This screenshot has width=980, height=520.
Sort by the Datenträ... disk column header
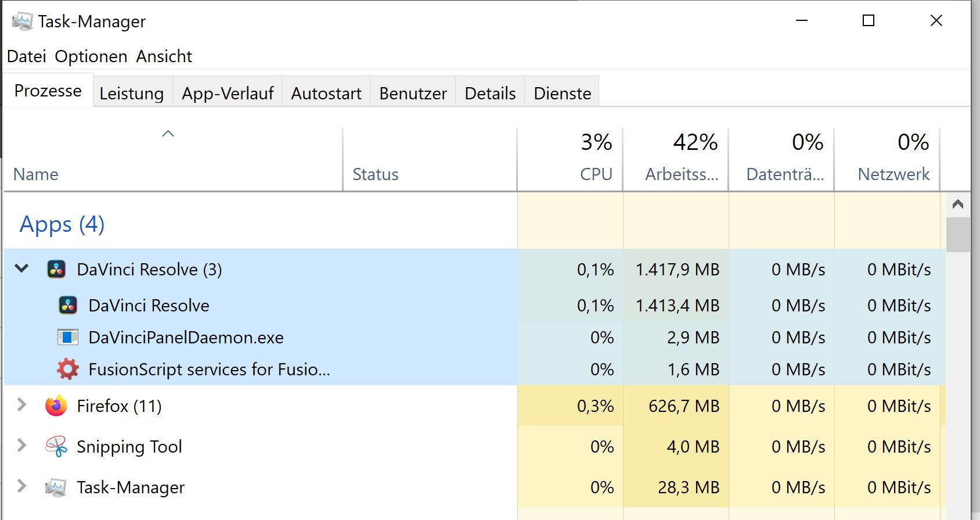pos(781,160)
